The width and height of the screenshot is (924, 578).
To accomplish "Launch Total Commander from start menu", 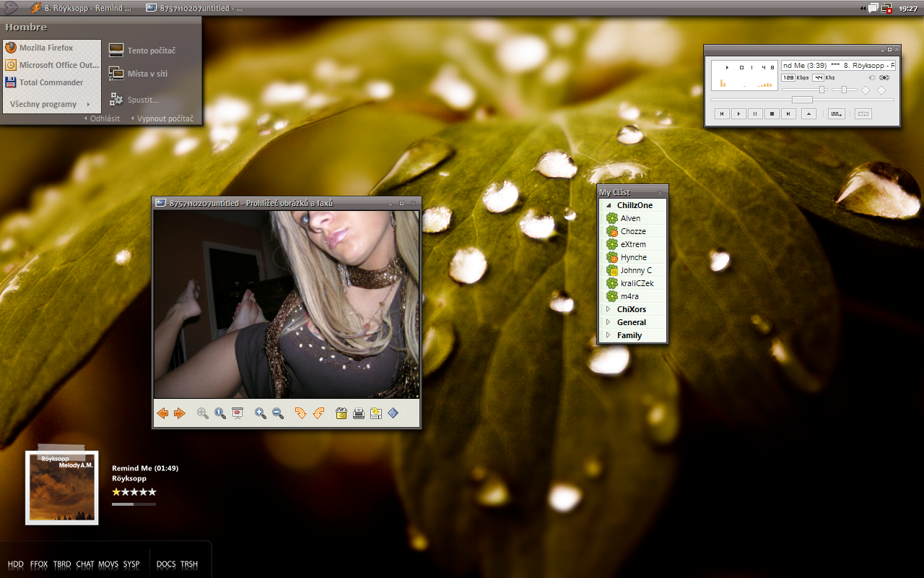I will [x=51, y=82].
